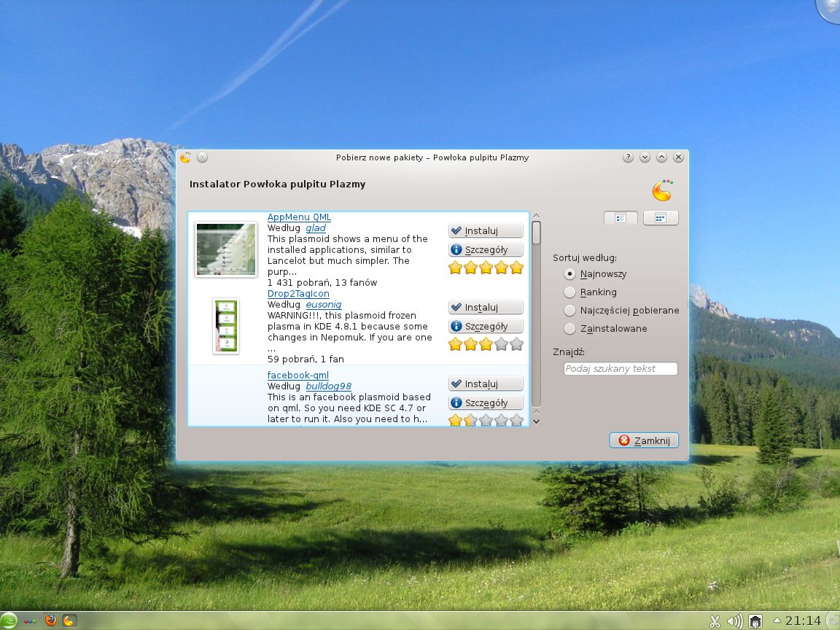
Task: Switch to details list view mode
Action: (621, 218)
